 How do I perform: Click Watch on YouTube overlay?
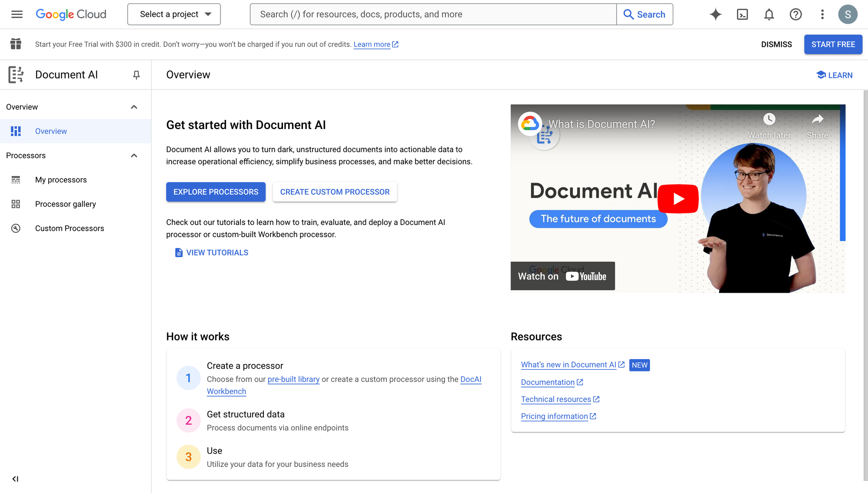562,276
